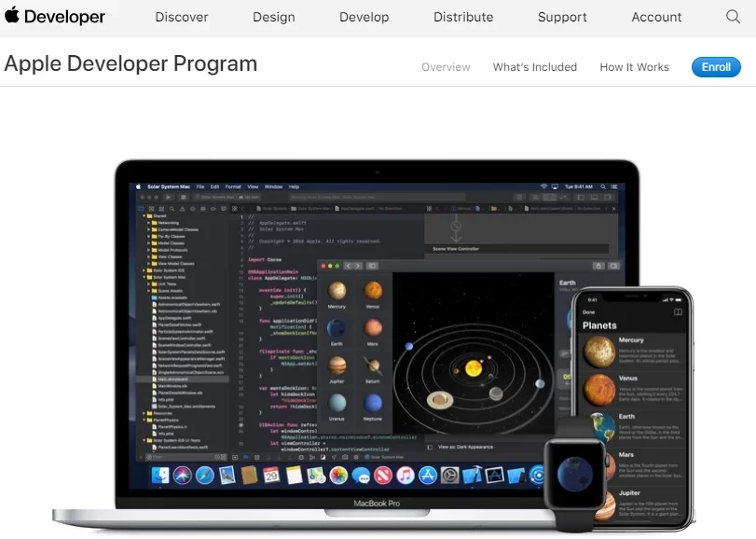
Task: Click ringed Saturn in the orbit view
Action: tap(440, 399)
